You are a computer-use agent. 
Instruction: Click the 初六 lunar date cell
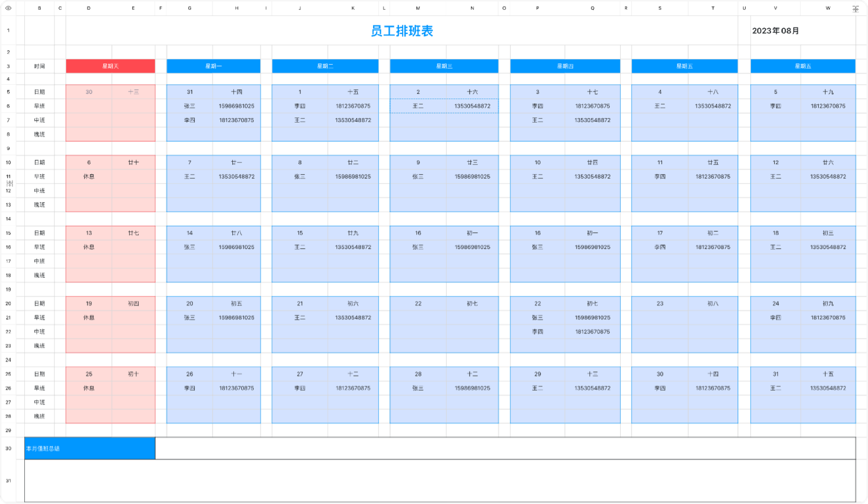tap(353, 304)
